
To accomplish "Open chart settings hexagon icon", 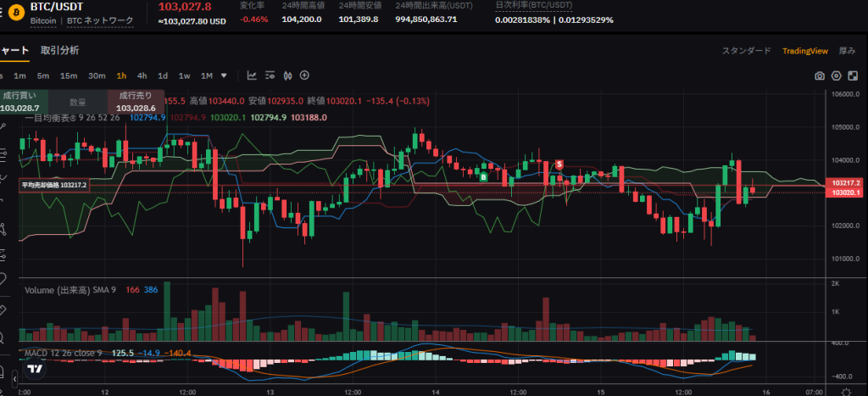I will click(836, 75).
